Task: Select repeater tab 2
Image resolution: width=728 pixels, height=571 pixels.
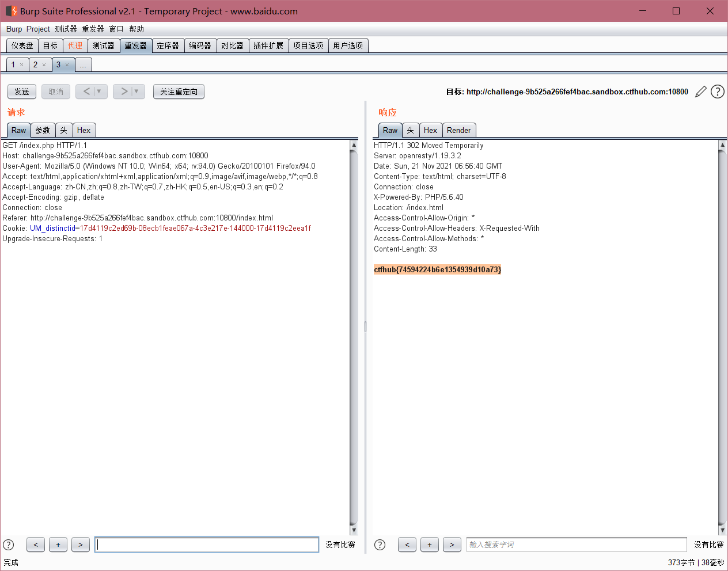Action: [37, 64]
